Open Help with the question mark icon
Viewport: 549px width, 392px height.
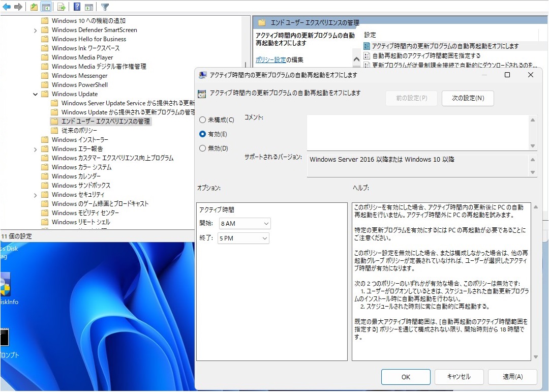(77, 7)
